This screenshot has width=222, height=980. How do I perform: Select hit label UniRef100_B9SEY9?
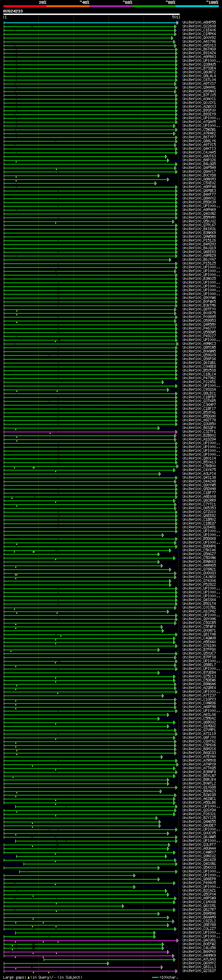(x=199, y=114)
